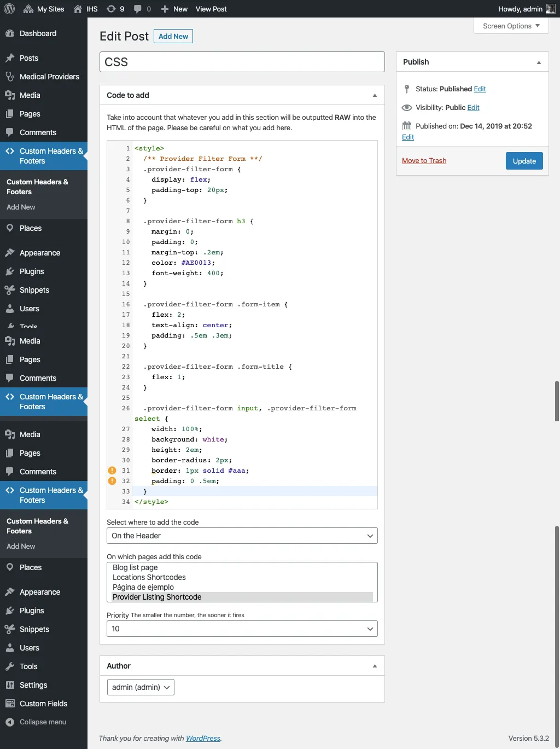Screen dimensions: 560x749
Task: Open the 9 pending updates icon
Action: (111, 9)
